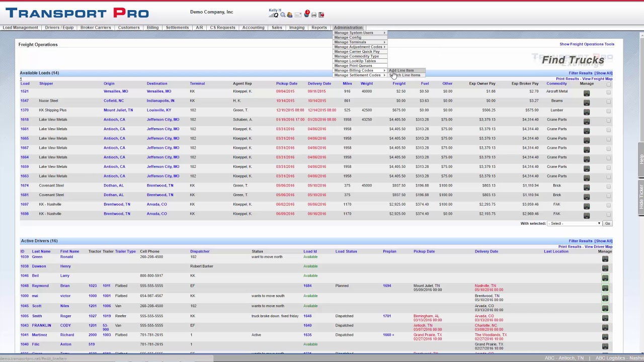This screenshot has height=362, width=644.
Task: Click Filter Results link for Available Loads
Action: (581, 73)
